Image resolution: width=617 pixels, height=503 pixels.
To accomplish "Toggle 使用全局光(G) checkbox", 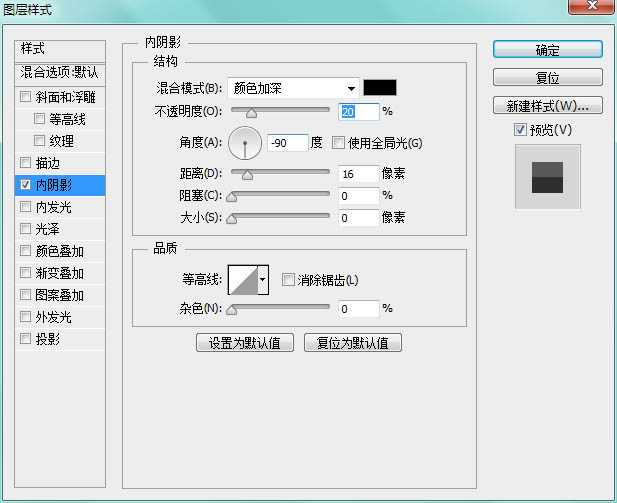I will (x=338, y=142).
